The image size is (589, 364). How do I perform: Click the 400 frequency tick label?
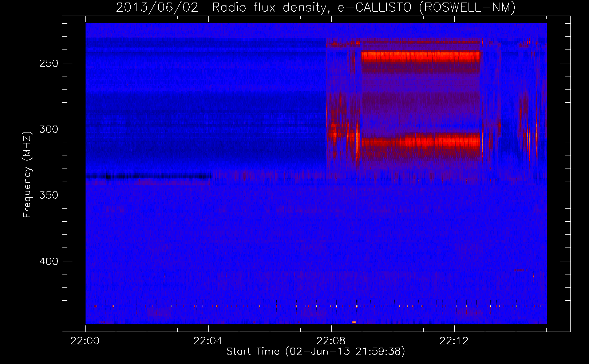(x=49, y=261)
